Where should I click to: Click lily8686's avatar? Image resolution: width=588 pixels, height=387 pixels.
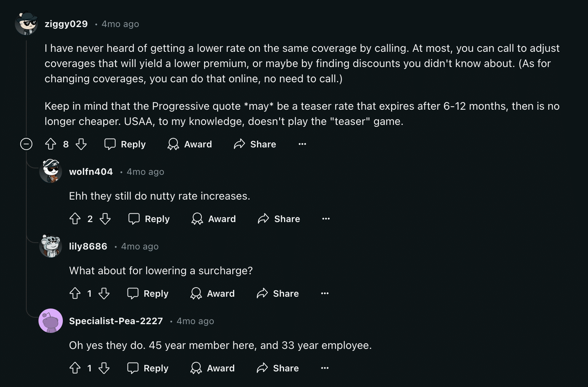(50, 246)
